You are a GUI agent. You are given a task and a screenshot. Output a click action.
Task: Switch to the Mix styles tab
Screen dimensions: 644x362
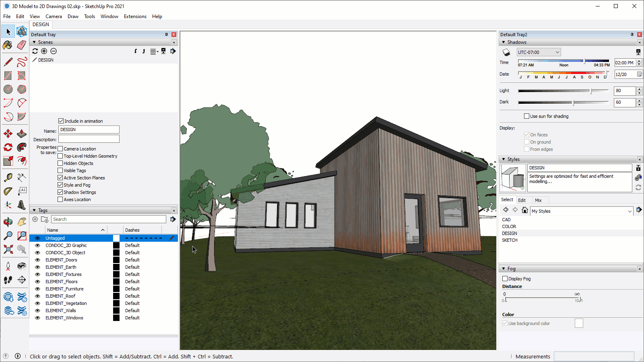(x=538, y=200)
